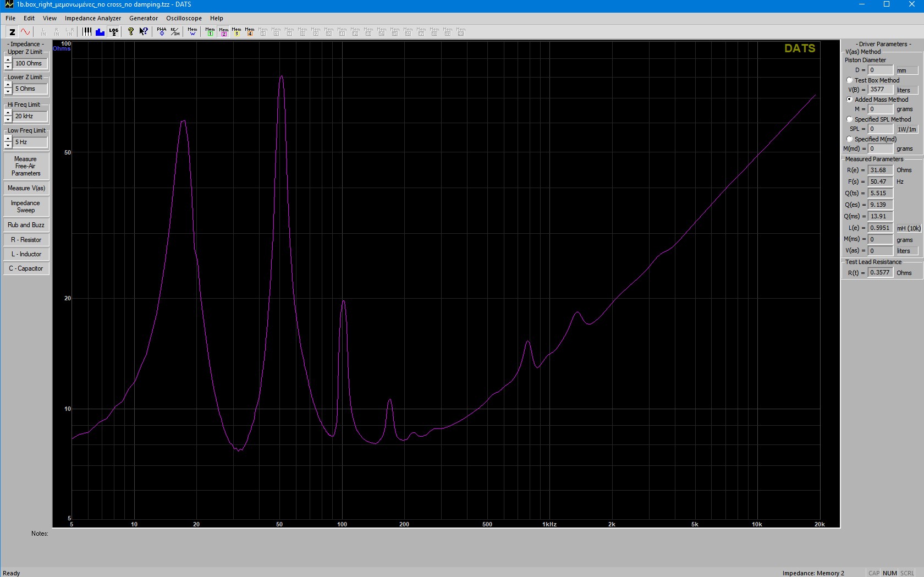Select Mem 3 memory trace icon

click(237, 32)
